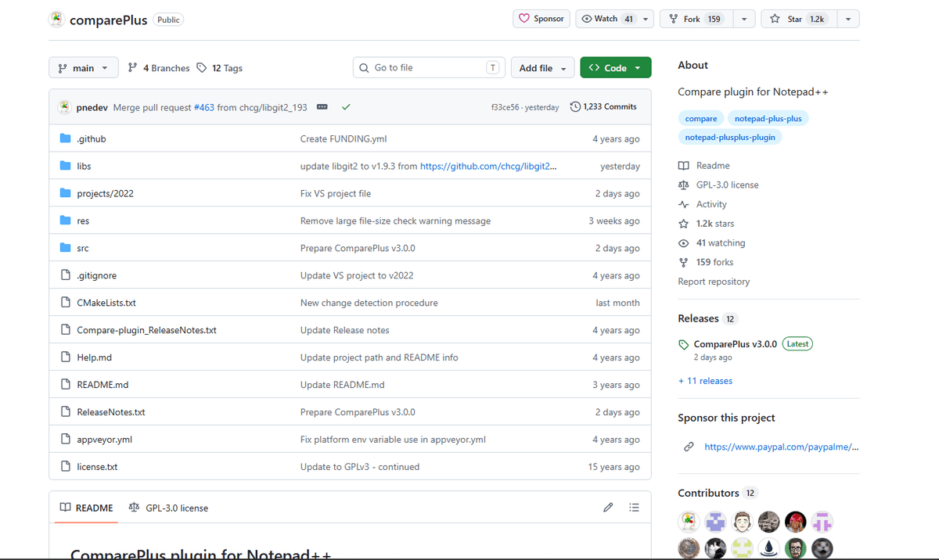Click the link icon next to PayPal URL
Screen dimensions: 939x560
(x=689, y=447)
